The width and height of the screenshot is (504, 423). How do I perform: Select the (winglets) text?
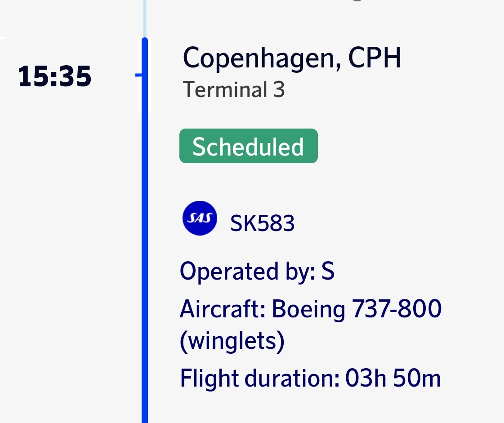[232, 341]
